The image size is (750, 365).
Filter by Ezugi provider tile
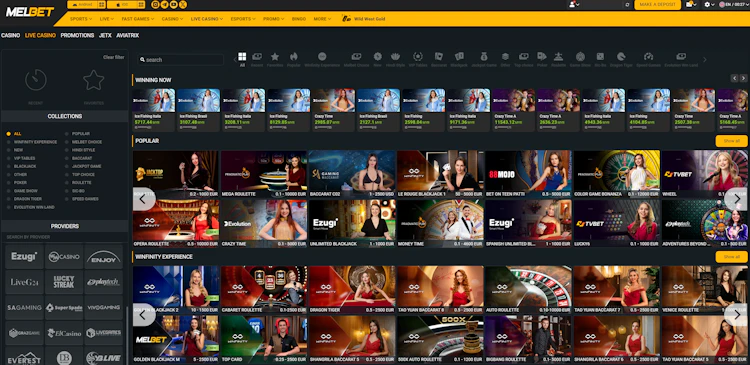click(24, 257)
